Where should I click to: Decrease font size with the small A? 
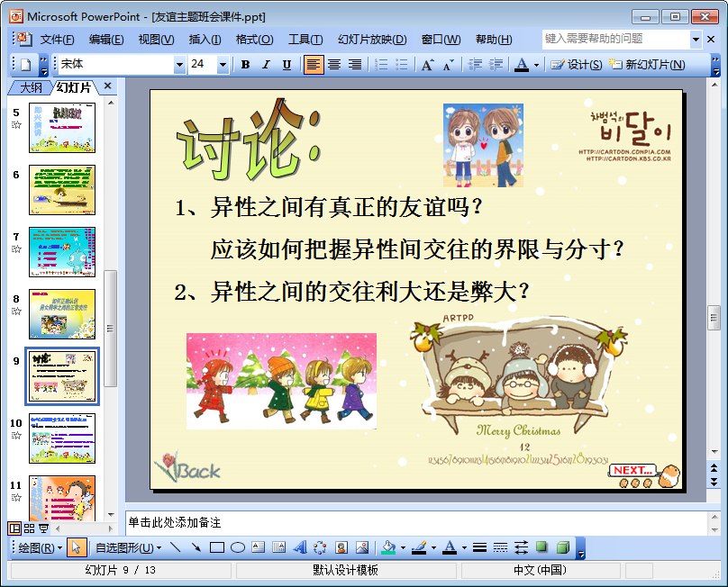coord(448,65)
